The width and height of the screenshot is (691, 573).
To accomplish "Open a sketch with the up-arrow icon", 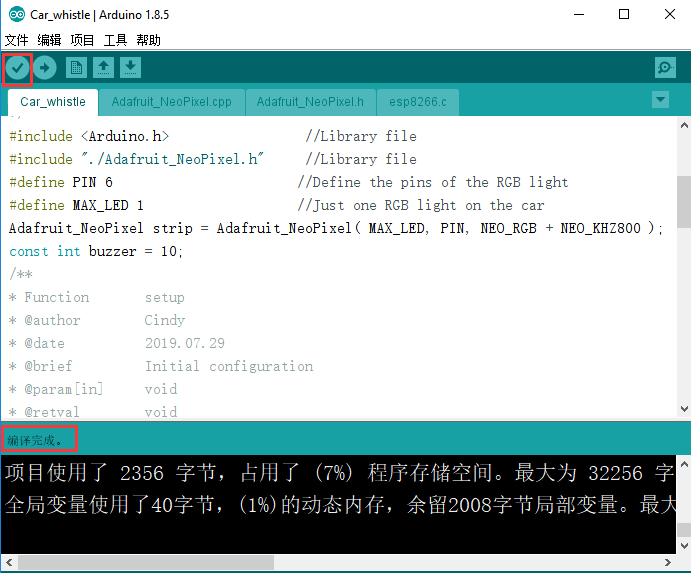I will (x=104, y=67).
